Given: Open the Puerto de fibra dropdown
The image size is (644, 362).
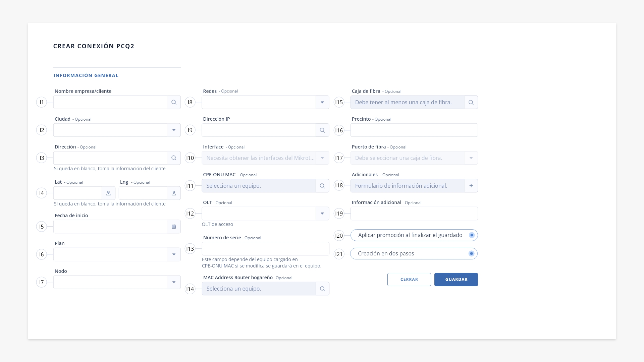Looking at the screenshot, I should coord(471,158).
